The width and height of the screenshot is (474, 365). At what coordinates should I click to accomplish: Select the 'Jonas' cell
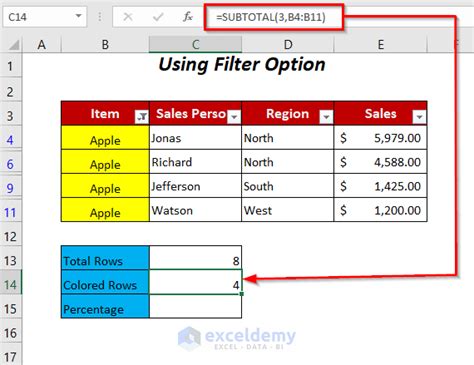click(195, 138)
